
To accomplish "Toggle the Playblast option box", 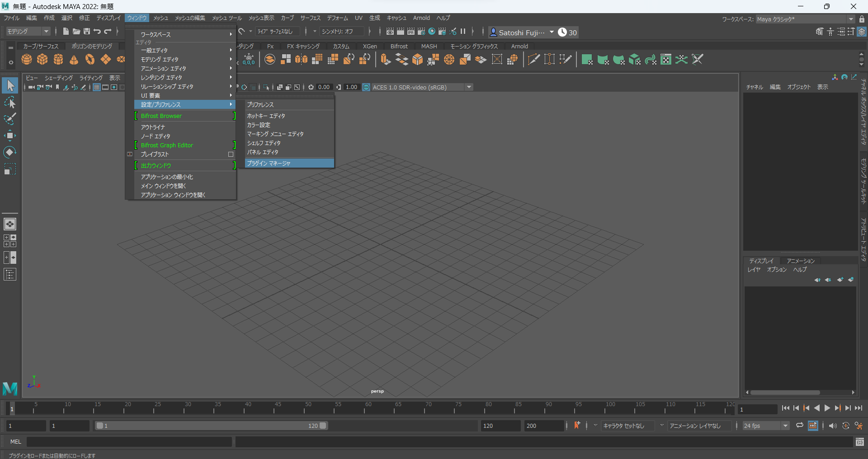I will [x=231, y=155].
